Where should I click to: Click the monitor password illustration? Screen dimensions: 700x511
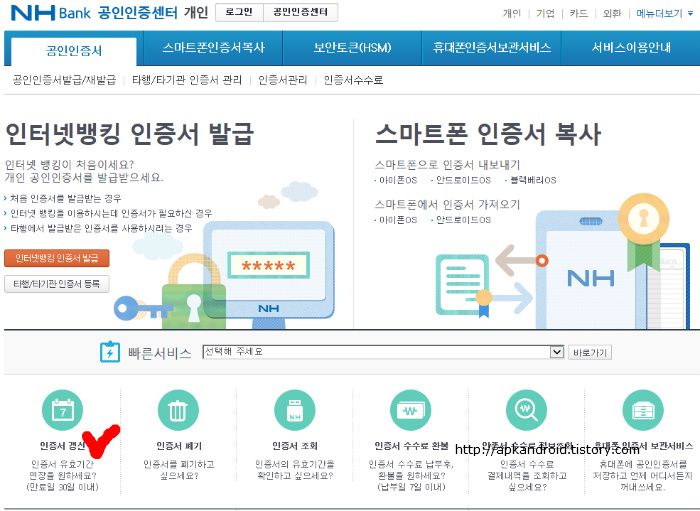point(268,274)
